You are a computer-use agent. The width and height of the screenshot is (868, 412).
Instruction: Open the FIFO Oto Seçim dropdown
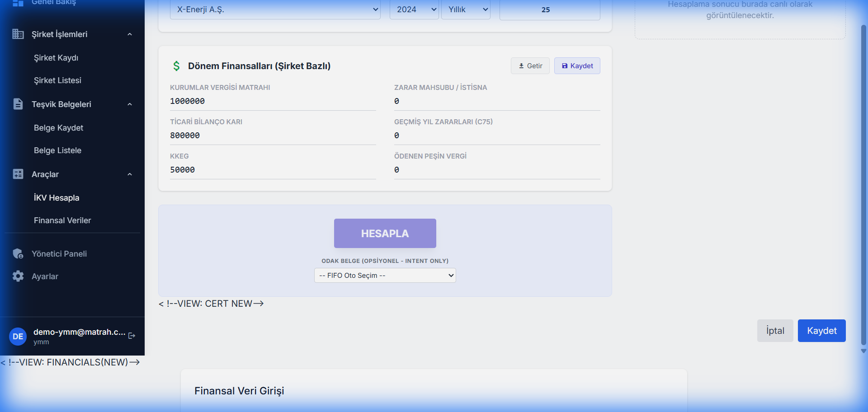coord(385,276)
